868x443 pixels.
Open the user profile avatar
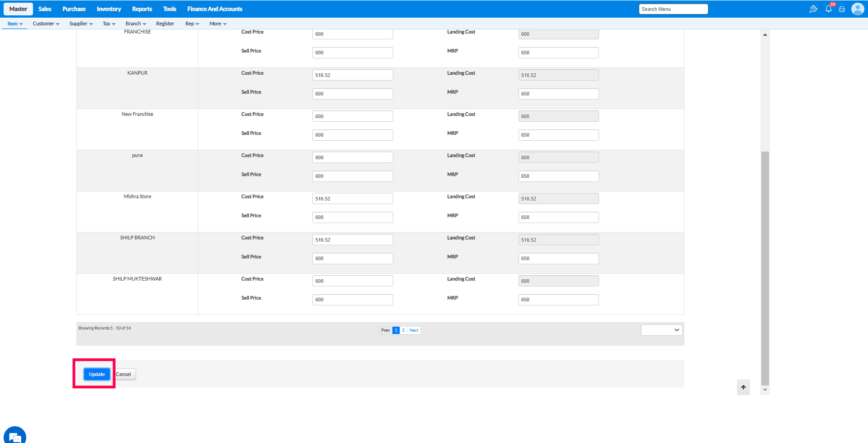point(858,9)
